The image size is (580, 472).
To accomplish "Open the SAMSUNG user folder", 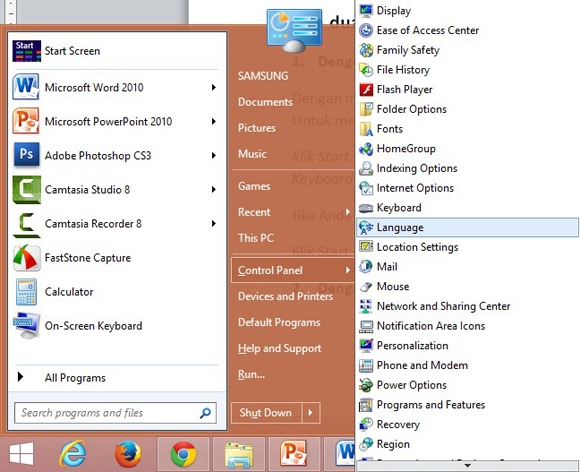I will click(x=263, y=76).
